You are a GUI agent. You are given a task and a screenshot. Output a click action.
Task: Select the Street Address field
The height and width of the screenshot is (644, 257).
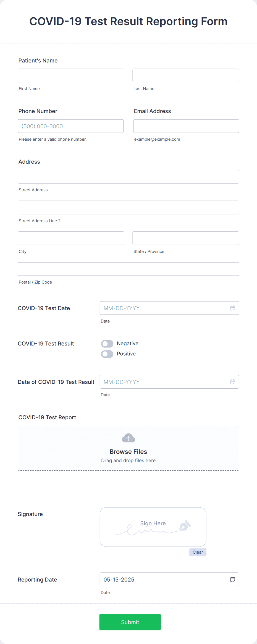tap(128, 176)
